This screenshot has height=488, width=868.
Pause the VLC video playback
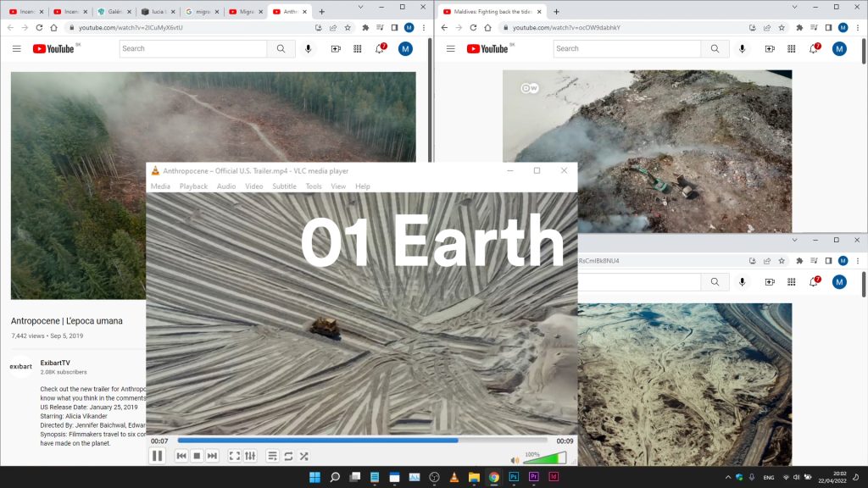[x=157, y=456]
